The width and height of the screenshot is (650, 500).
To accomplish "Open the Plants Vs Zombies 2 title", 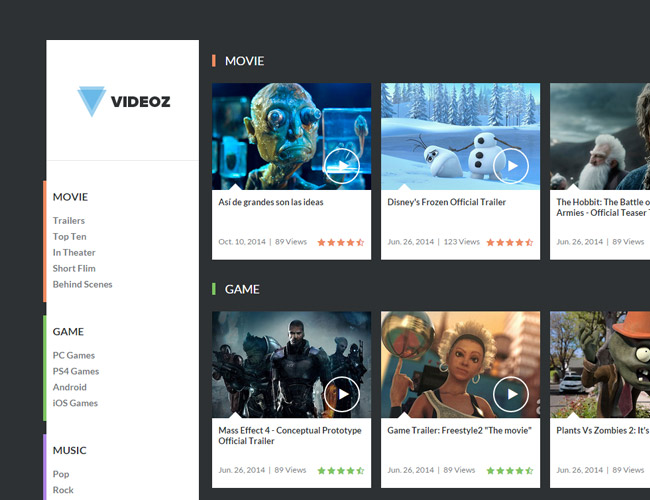I will (x=603, y=431).
